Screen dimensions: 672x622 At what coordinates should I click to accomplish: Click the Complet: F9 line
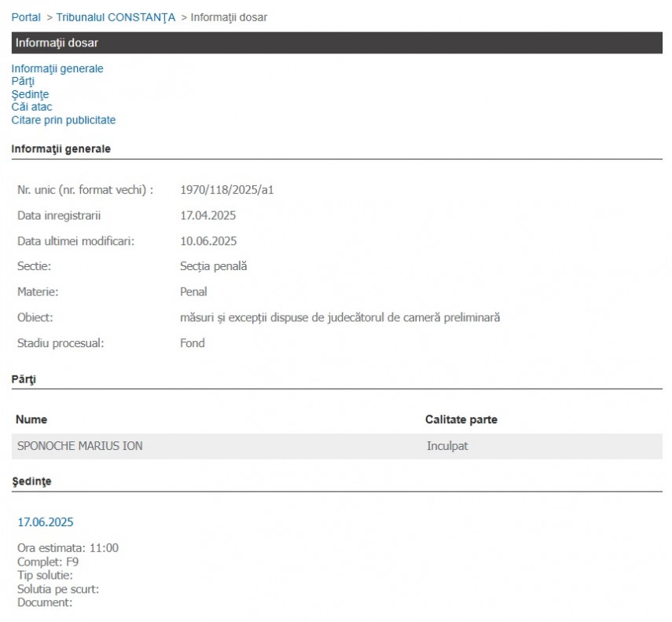coord(48,562)
